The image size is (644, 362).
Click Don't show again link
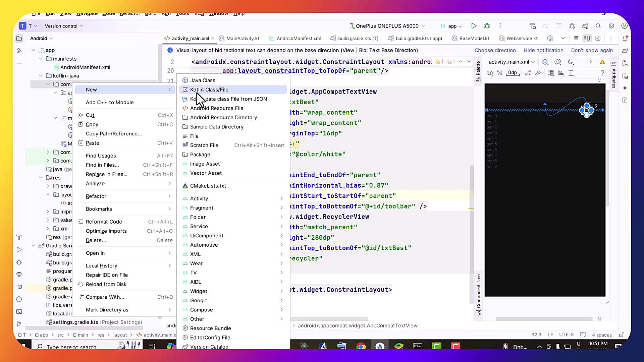click(592, 50)
